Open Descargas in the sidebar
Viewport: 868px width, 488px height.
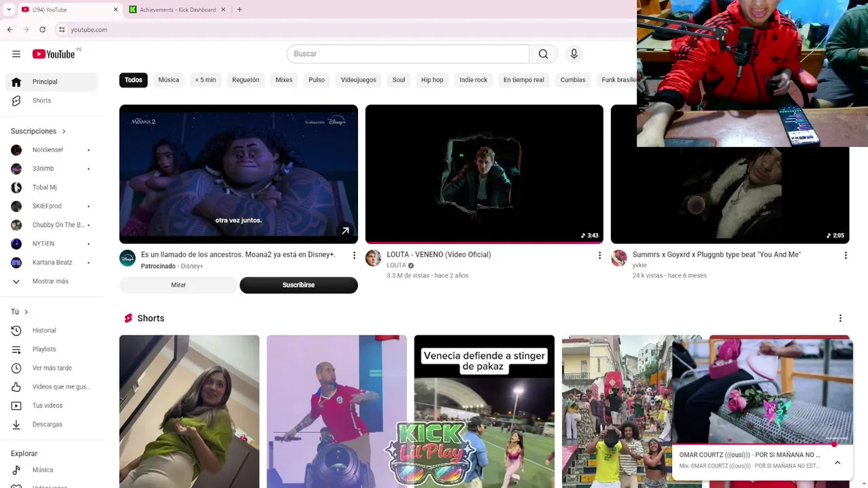point(52,424)
